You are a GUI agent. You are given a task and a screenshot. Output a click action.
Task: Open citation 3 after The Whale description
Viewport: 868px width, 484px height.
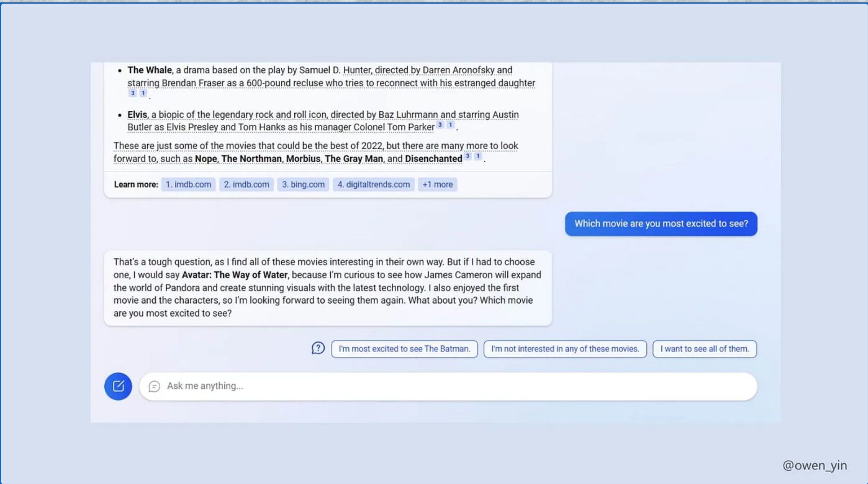click(133, 93)
